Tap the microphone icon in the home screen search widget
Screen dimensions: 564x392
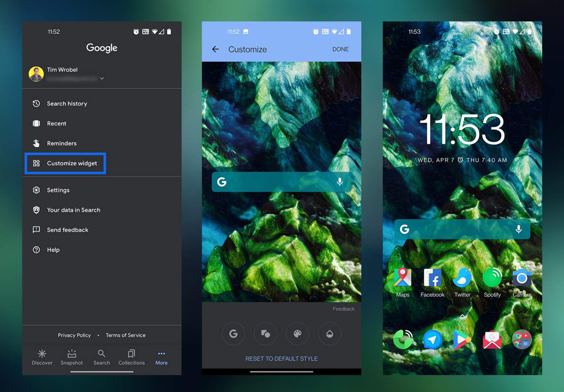pos(518,229)
